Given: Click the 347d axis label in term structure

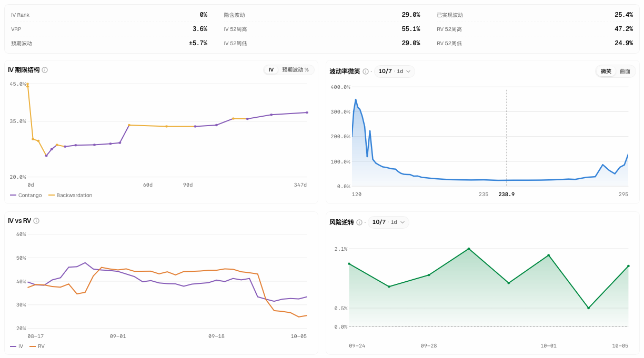Looking at the screenshot, I should [300, 185].
